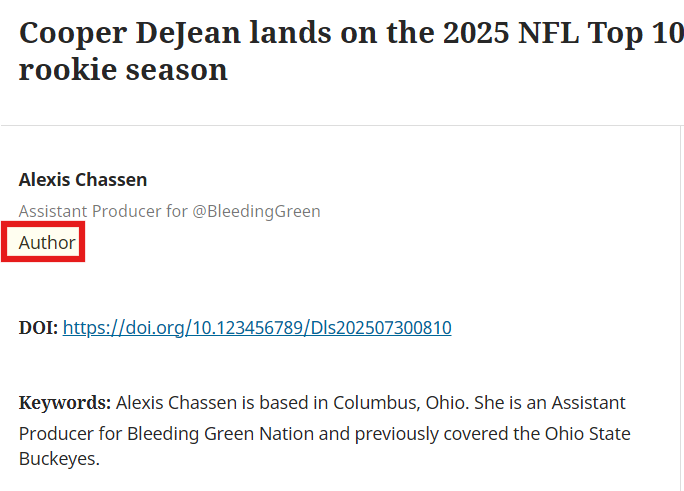Click the word lands in the headline
684x491 pixels.
(x=290, y=33)
